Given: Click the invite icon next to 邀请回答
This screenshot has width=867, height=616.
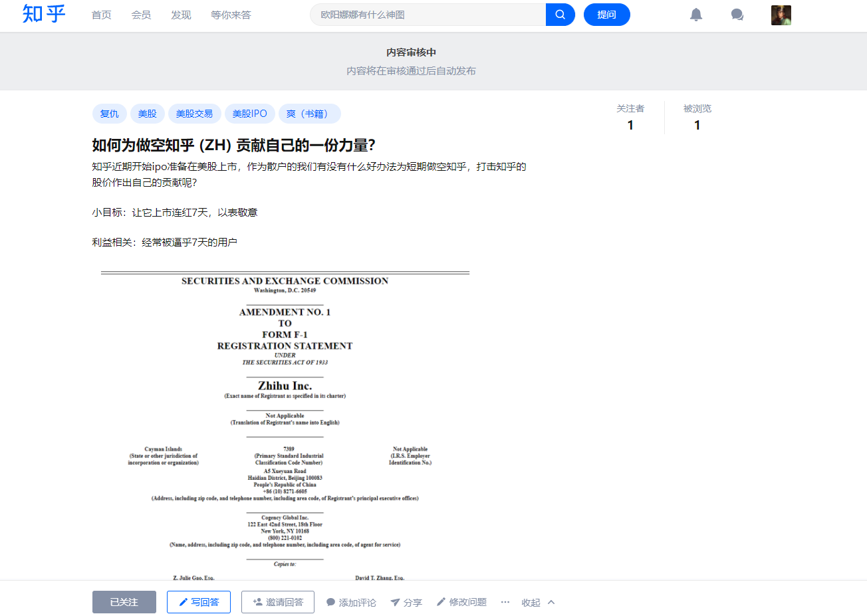Looking at the screenshot, I should pos(256,602).
